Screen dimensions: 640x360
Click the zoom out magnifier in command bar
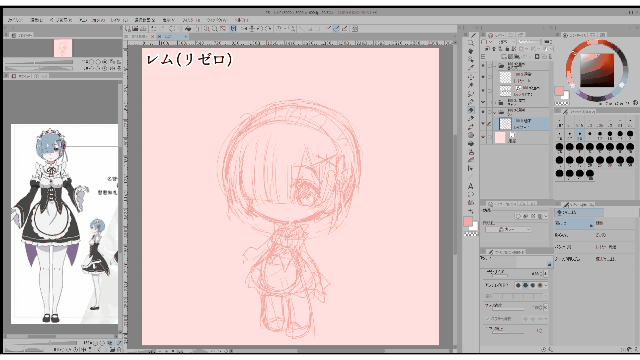point(215,29)
